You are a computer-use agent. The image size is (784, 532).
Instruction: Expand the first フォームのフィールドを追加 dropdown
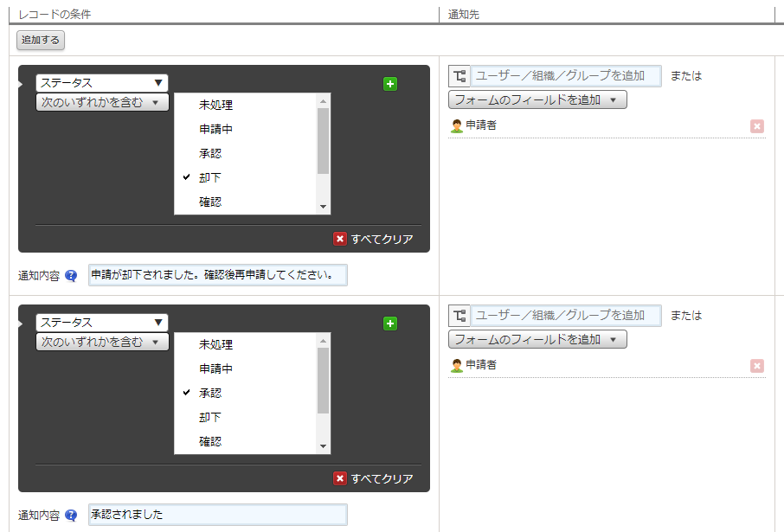point(537,99)
